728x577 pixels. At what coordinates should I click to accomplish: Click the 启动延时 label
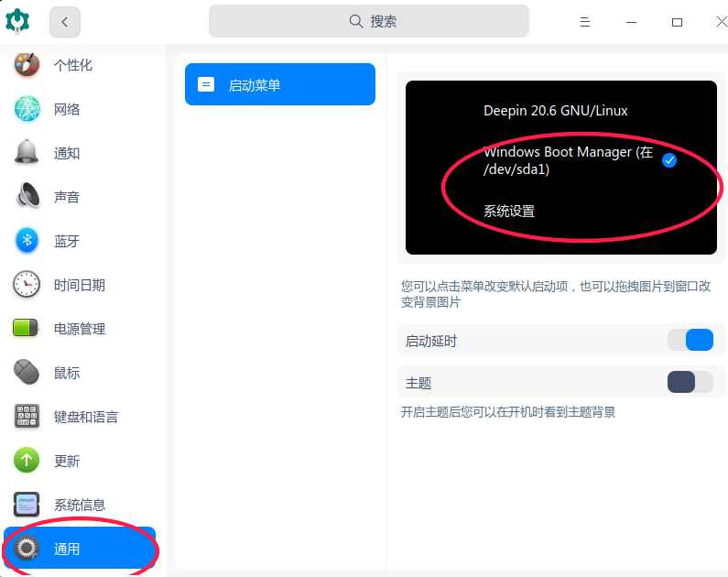pyautogui.click(x=431, y=341)
